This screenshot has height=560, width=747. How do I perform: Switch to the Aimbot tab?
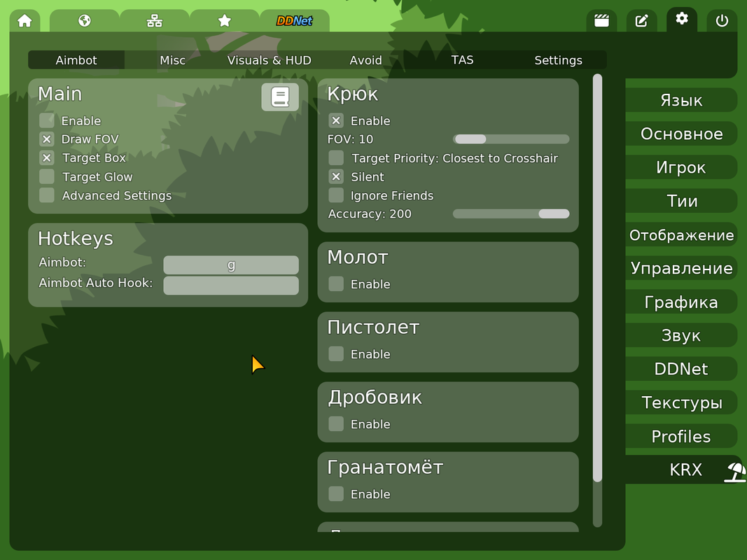[x=76, y=60]
